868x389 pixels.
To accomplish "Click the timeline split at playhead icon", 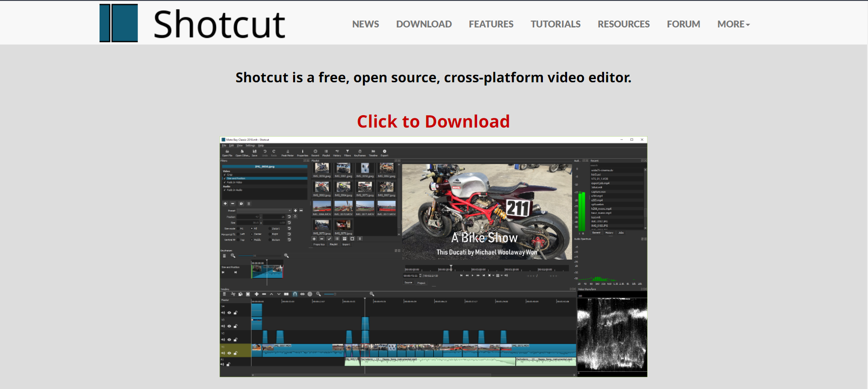I will click(x=286, y=294).
